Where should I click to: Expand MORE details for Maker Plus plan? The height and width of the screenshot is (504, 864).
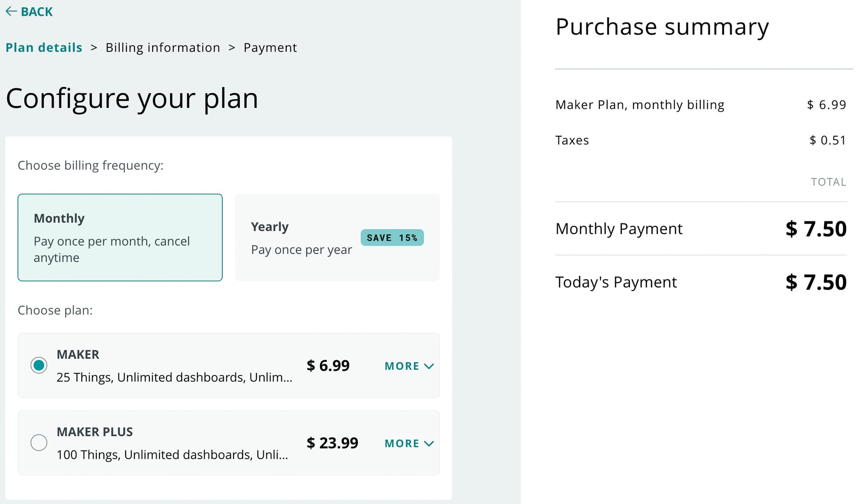click(x=402, y=444)
